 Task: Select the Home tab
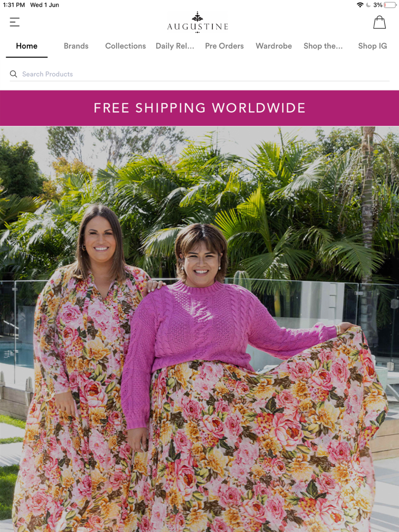27,46
